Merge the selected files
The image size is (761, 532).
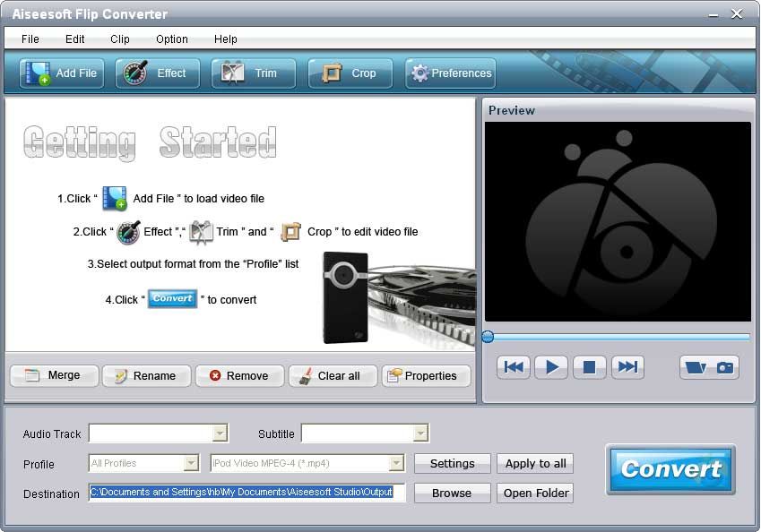pyautogui.click(x=54, y=376)
